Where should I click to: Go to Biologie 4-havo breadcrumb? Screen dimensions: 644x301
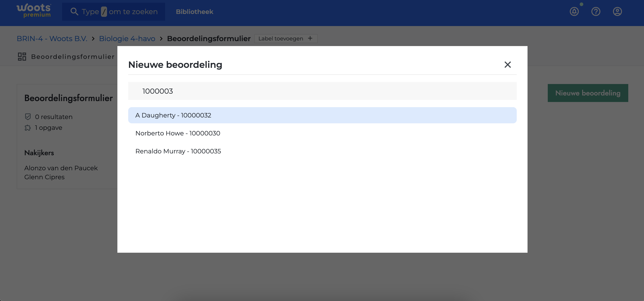[127, 38]
